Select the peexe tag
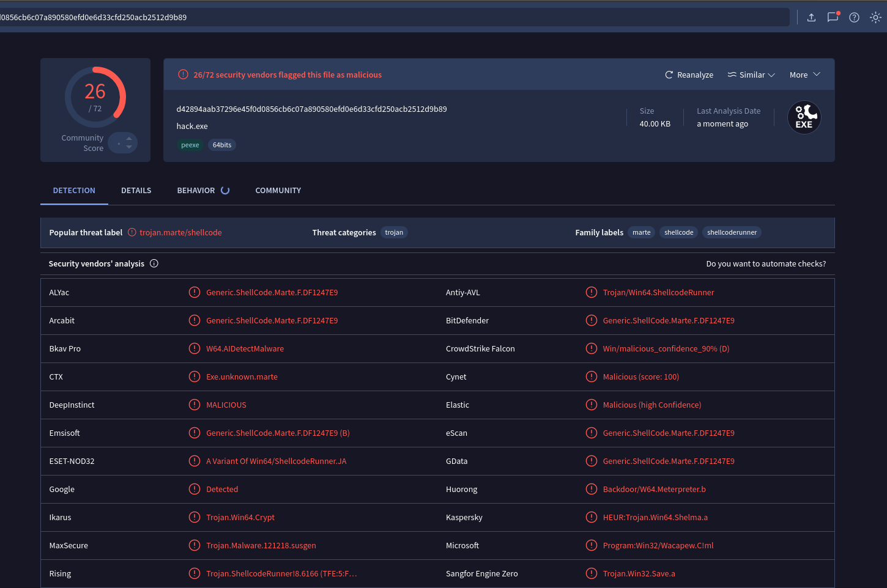Viewport: 887px width, 588px height. 190,145
